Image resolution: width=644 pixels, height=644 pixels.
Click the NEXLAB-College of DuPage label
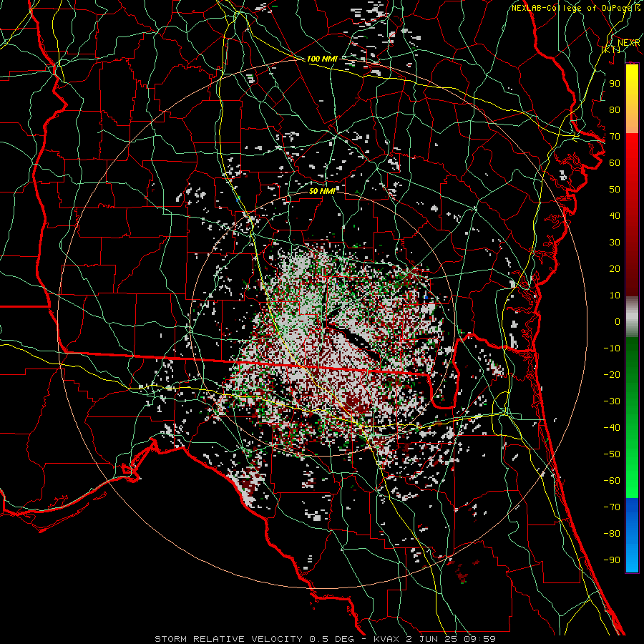[x=571, y=8]
